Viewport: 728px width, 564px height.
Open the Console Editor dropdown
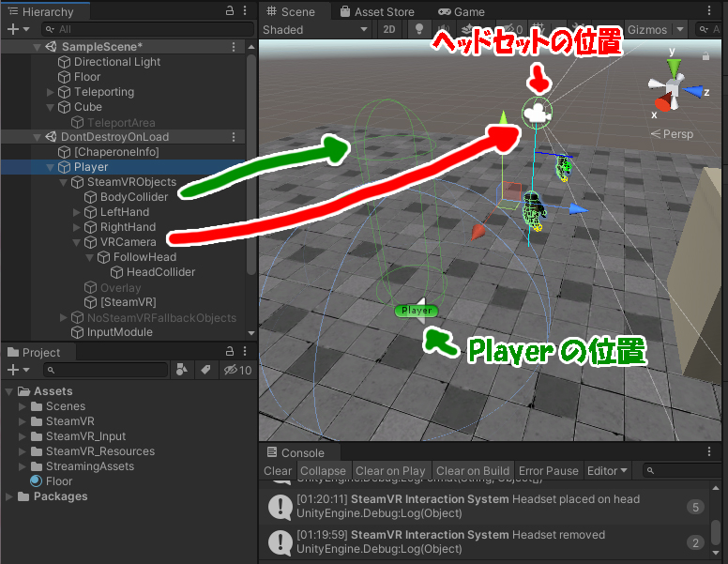607,471
